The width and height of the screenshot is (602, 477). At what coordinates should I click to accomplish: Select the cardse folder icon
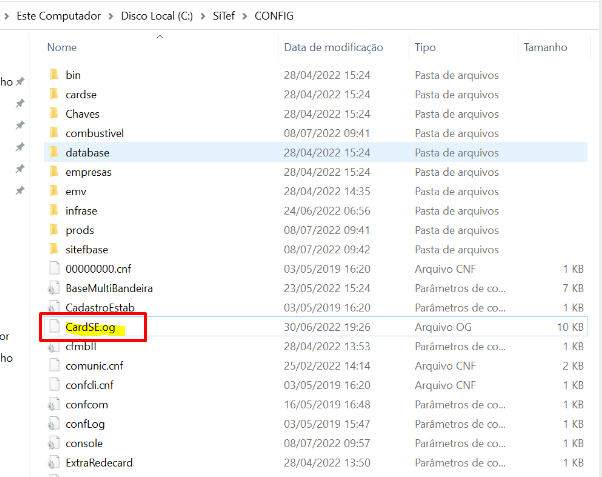click(54, 94)
